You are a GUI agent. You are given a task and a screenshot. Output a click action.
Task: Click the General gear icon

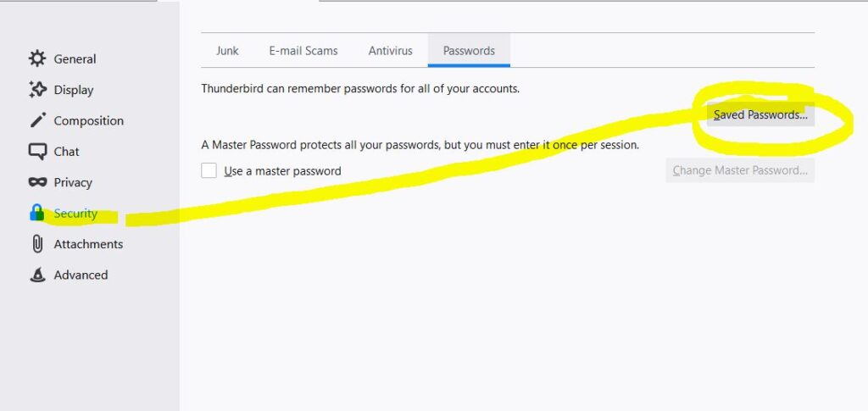click(37, 58)
